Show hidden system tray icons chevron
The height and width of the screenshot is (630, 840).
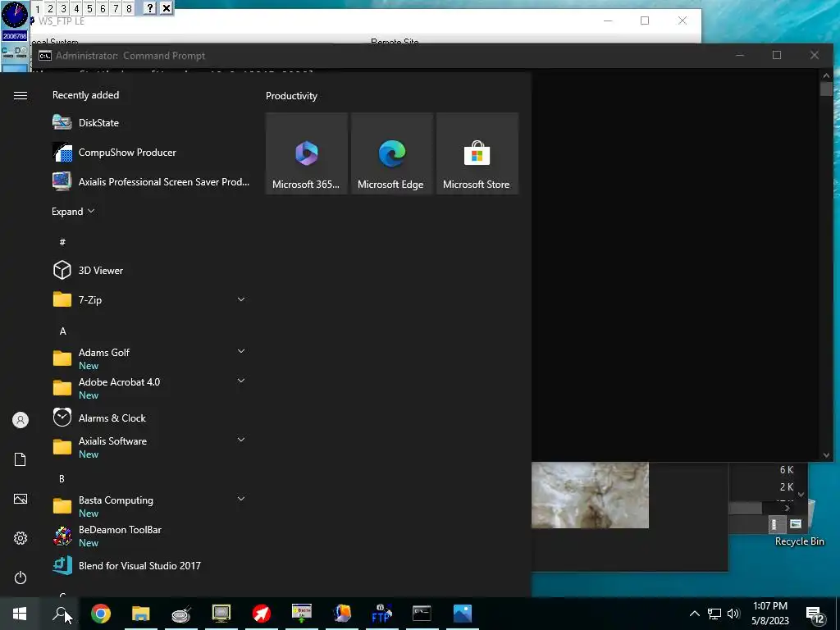coord(694,614)
